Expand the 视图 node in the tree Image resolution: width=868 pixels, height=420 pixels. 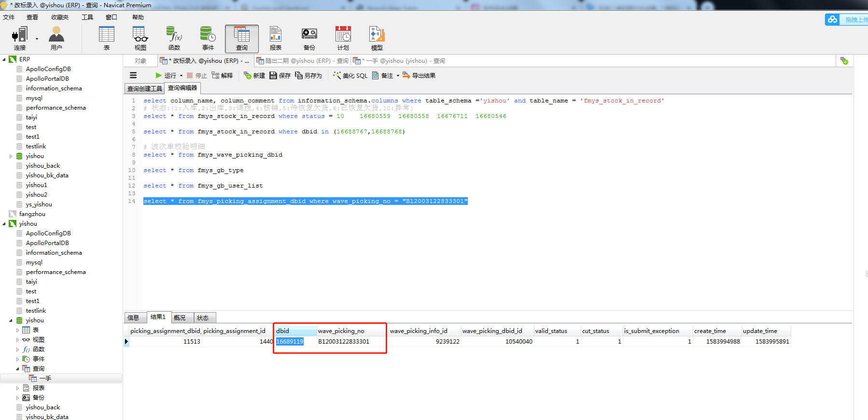(18, 340)
